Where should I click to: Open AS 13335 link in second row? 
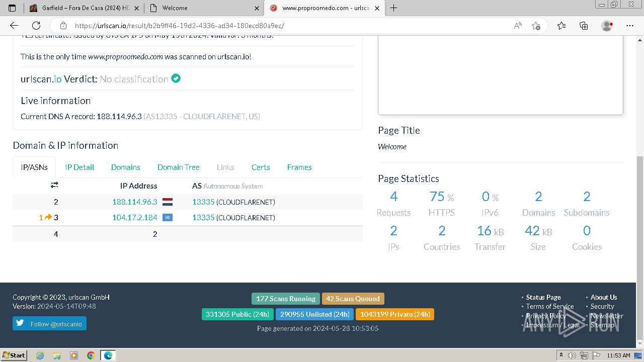tap(203, 218)
